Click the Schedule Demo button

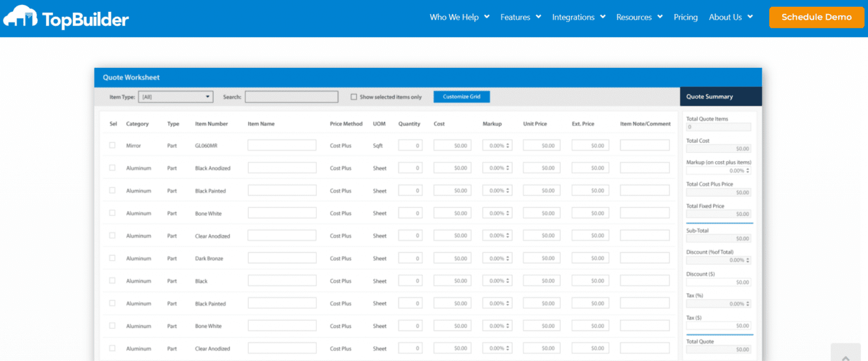(x=816, y=17)
